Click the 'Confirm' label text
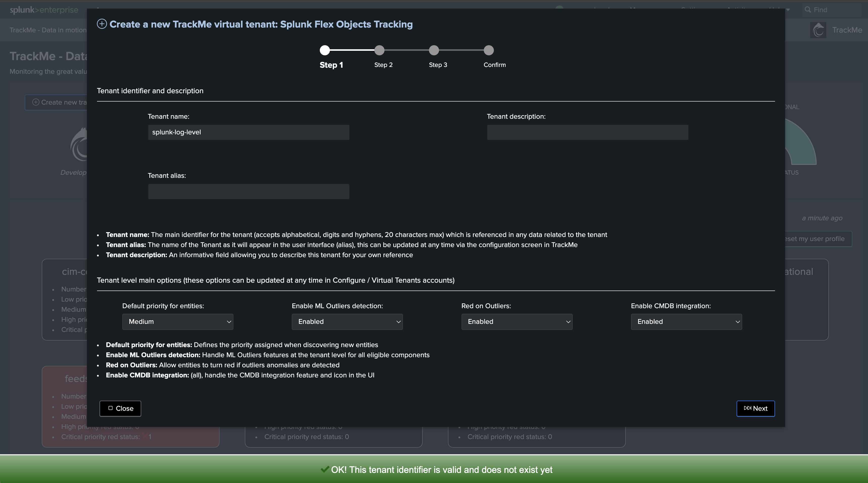 tap(495, 65)
